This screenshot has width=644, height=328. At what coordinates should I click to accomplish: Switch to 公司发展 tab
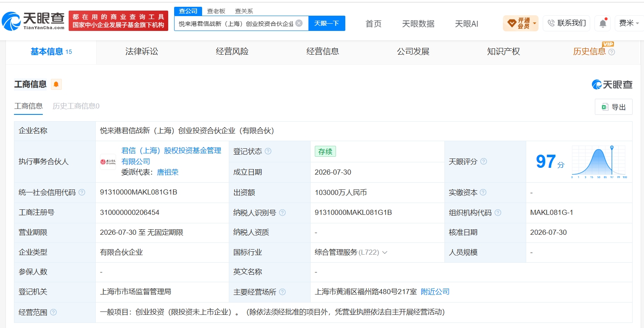click(x=413, y=52)
